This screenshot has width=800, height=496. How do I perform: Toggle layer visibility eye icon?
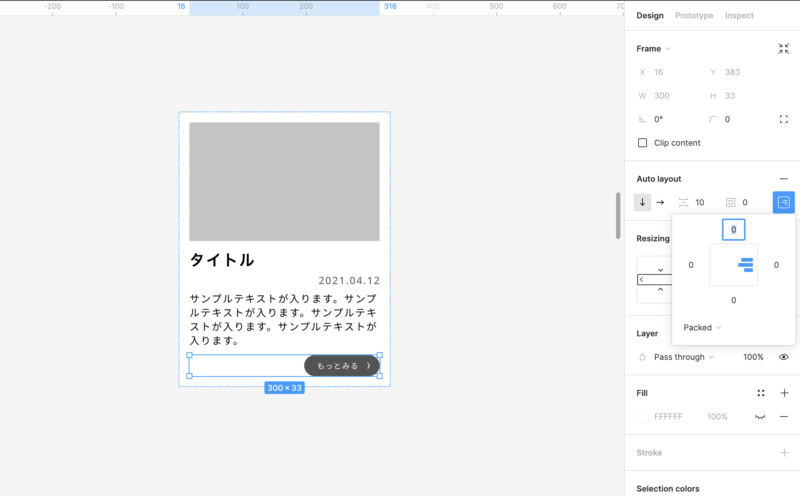(784, 357)
